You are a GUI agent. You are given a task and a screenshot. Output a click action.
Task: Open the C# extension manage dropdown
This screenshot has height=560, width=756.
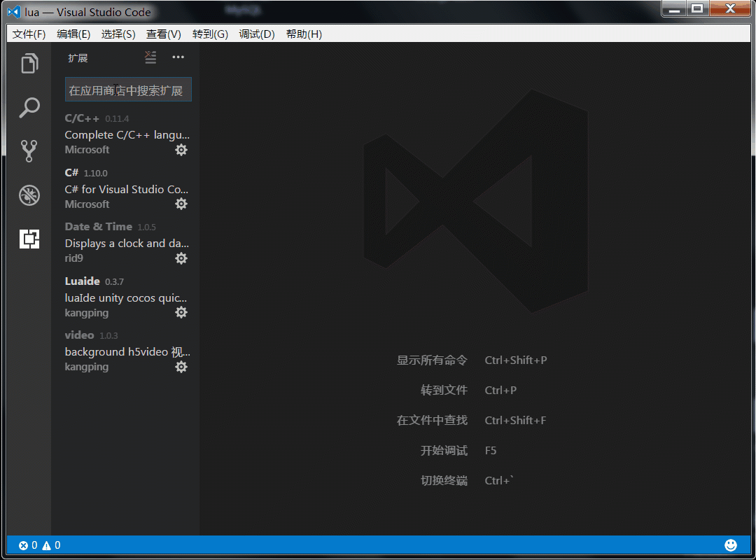click(x=181, y=204)
